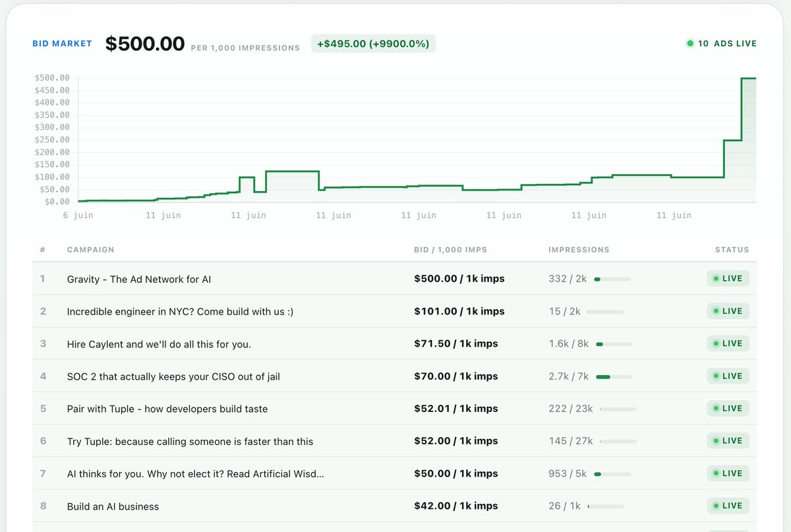Click the LIVE badge for SOC 2 row
Viewport: 791px width, 532px height.
point(728,376)
